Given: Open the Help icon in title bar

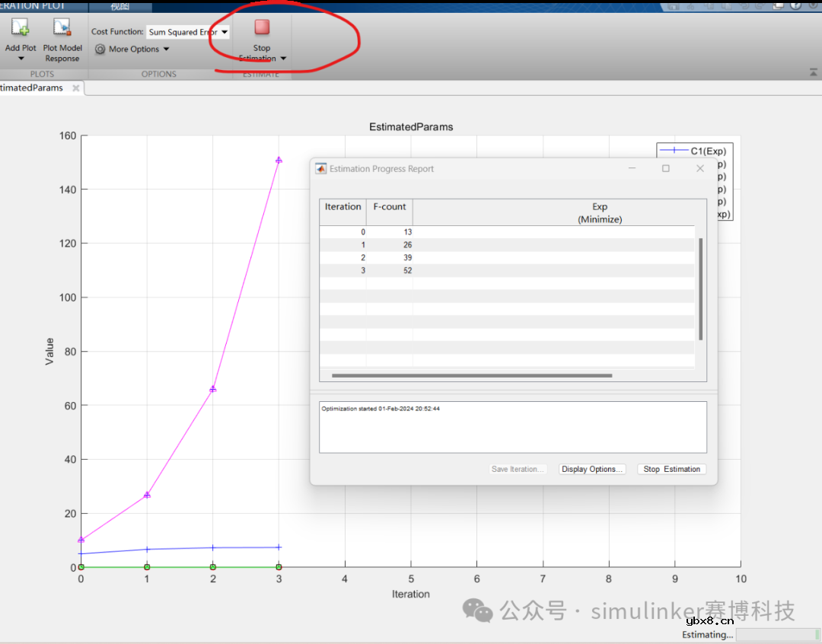Looking at the screenshot, I should coord(795,6).
